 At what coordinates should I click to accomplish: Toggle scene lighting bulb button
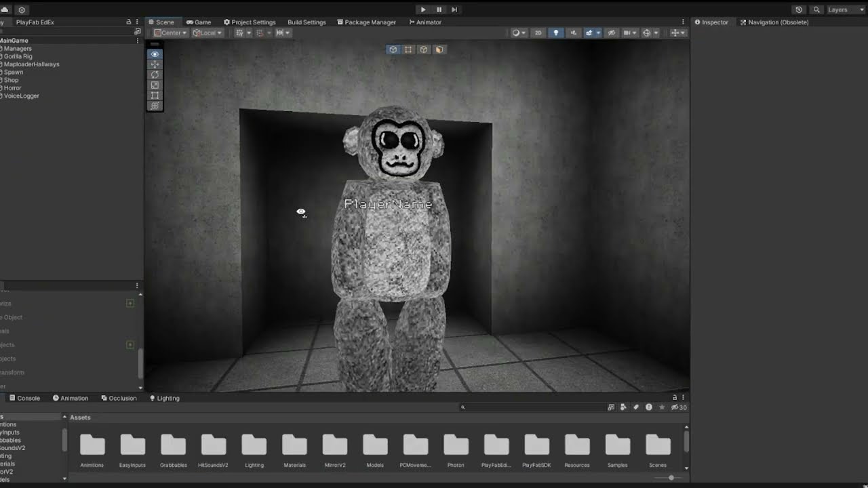[x=556, y=33]
